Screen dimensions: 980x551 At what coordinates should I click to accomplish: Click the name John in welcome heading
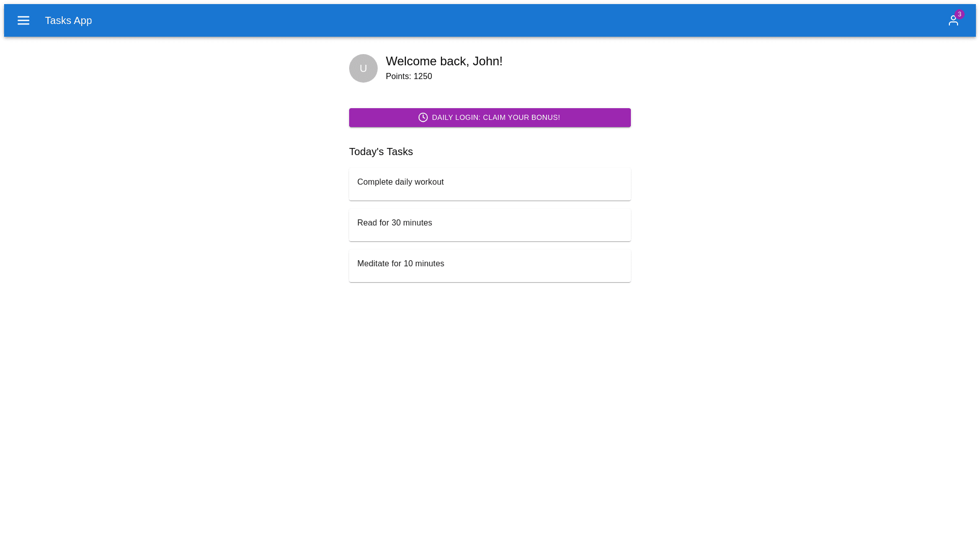click(486, 61)
